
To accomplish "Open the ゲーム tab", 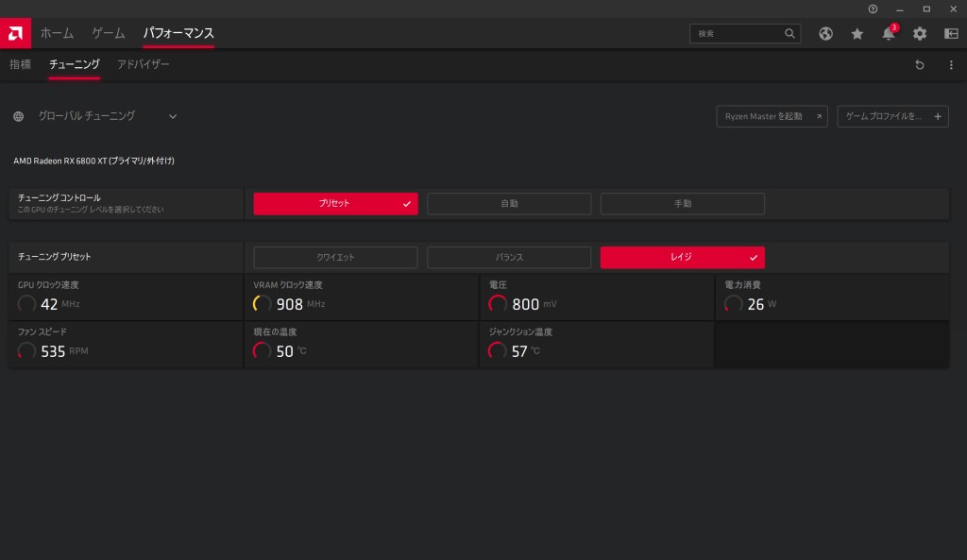I will point(109,33).
